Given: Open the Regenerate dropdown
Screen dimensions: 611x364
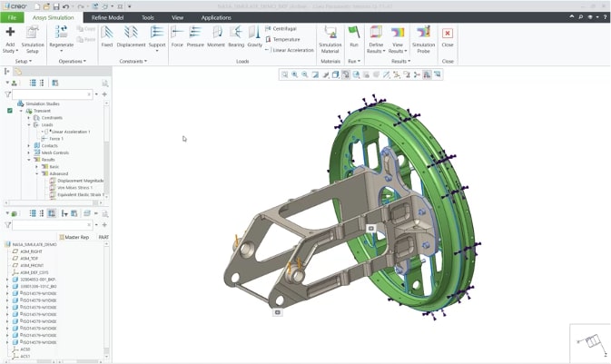Looking at the screenshot, I should [62, 51].
